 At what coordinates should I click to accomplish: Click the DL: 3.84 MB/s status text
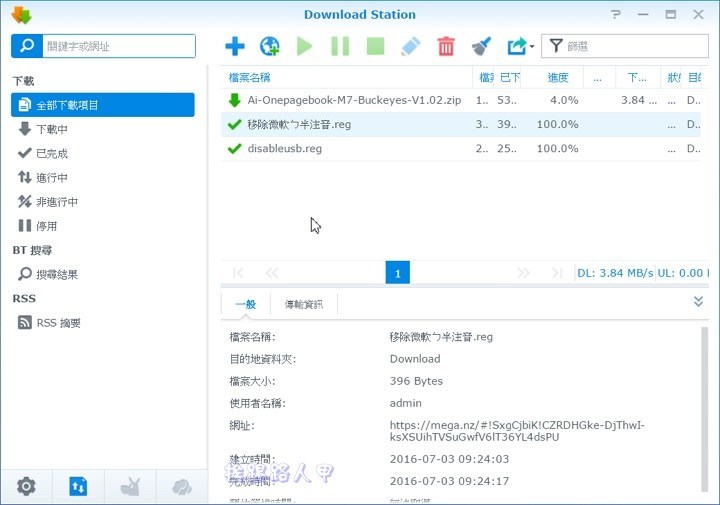coord(615,273)
